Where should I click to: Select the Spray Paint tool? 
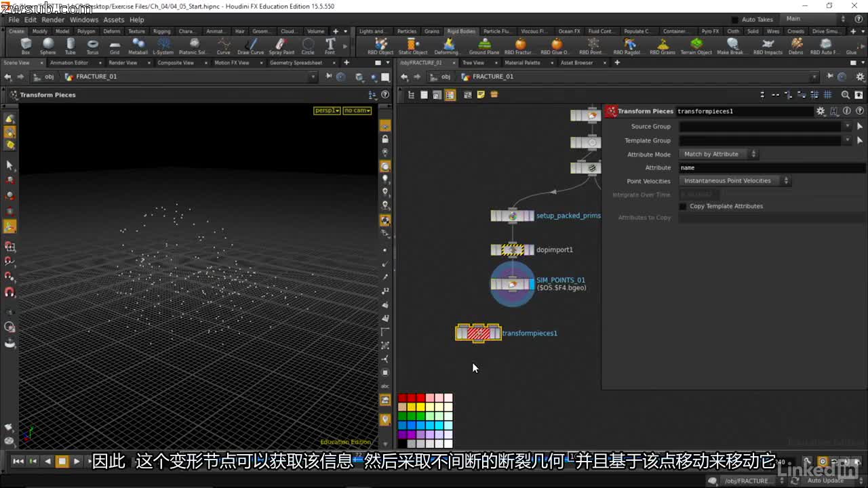coord(281,44)
